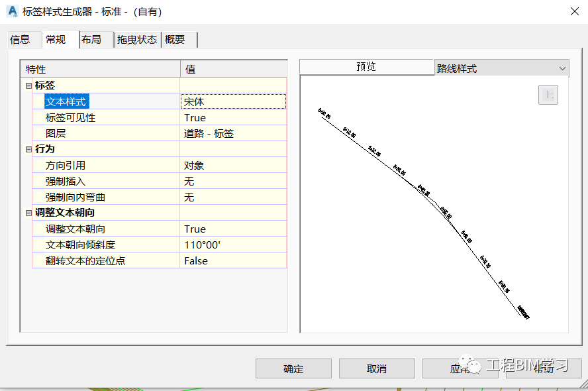Click the 特性 column header
Image resolution: width=588 pixels, height=391 pixels.
point(101,69)
